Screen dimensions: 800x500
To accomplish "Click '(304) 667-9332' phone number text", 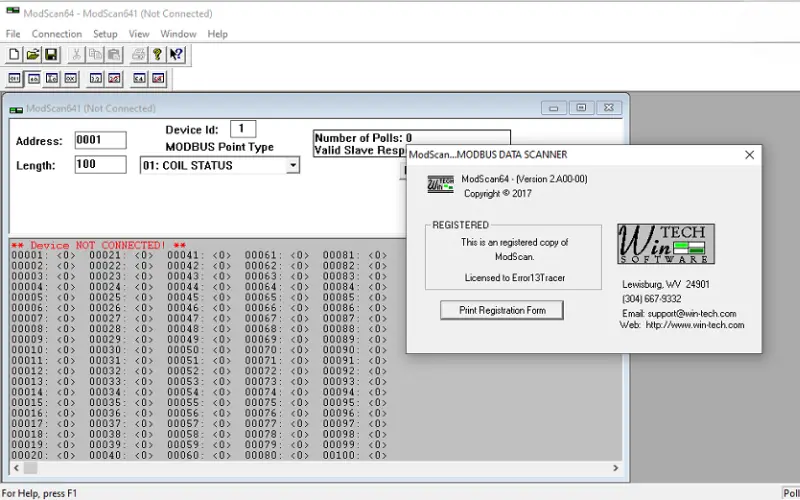I will (652, 298).
